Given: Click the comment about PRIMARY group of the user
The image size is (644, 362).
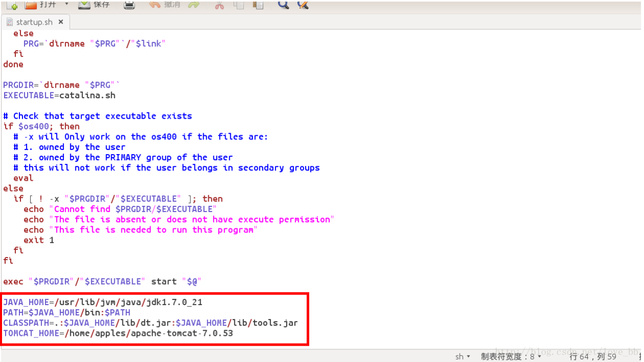Looking at the screenshot, I should pyautogui.click(x=123, y=157).
